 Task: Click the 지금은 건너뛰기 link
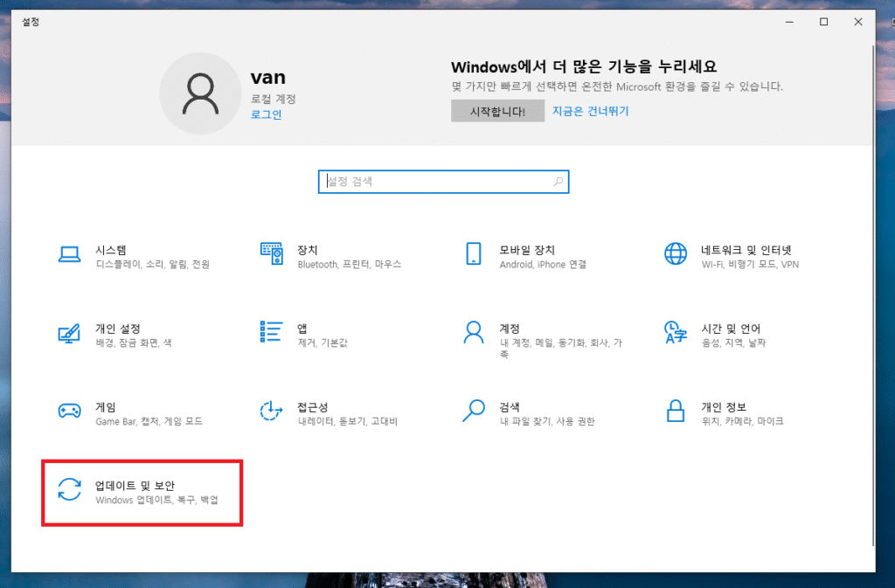(x=590, y=111)
